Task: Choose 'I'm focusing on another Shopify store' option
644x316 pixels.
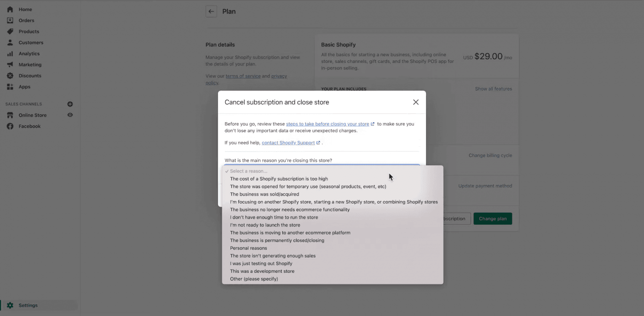Action: click(x=333, y=202)
